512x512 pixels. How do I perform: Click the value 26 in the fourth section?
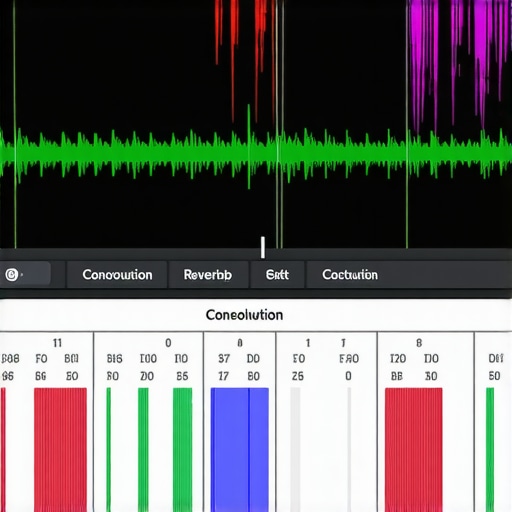tap(298, 376)
